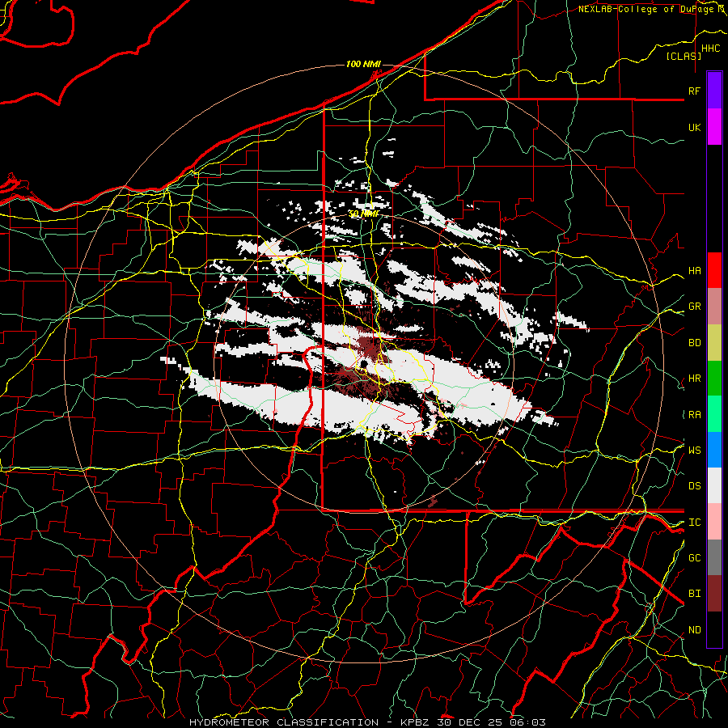
Task: Click the 'HR' legend label
Action: point(694,379)
